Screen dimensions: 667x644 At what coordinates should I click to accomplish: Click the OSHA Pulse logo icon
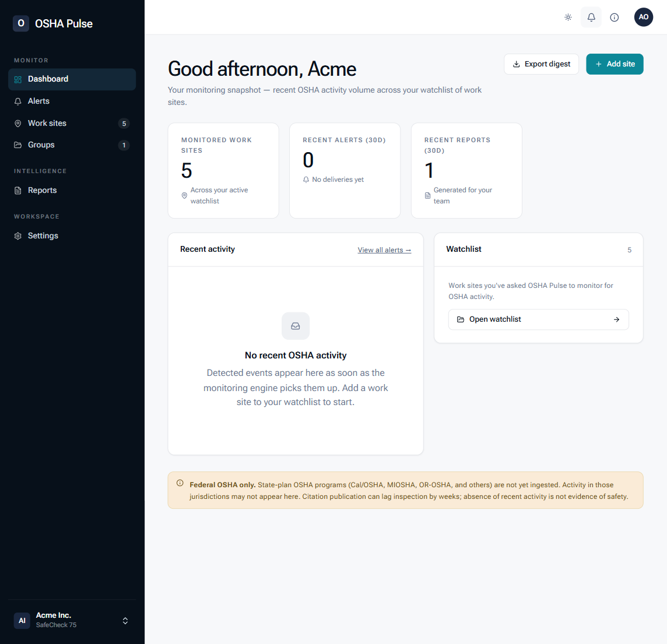tap(21, 23)
